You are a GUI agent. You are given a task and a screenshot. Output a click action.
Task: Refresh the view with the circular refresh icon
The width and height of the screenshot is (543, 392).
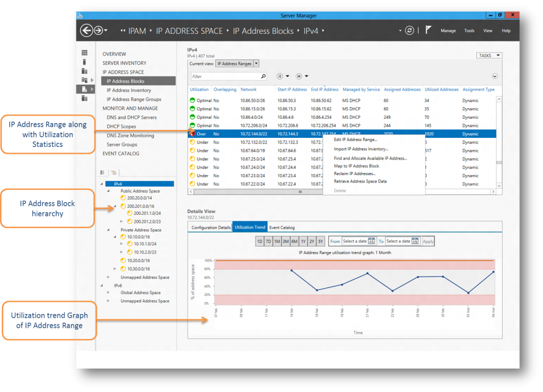coord(409,30)
